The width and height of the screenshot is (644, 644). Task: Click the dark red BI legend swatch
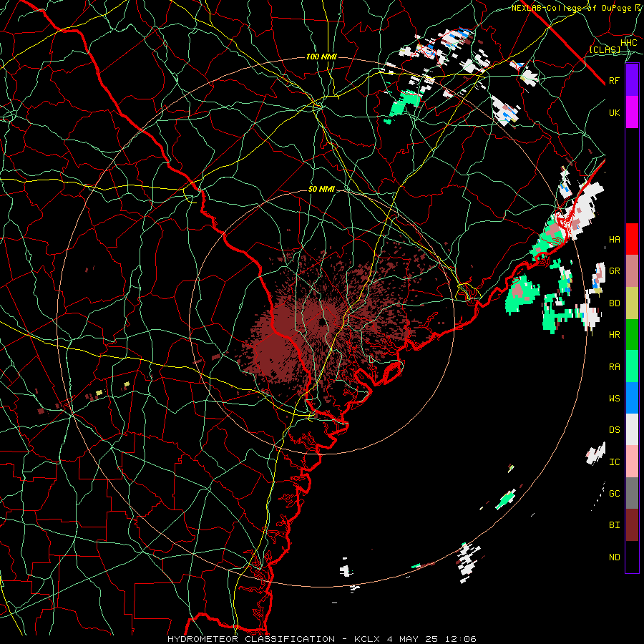(x=632, y=525)
